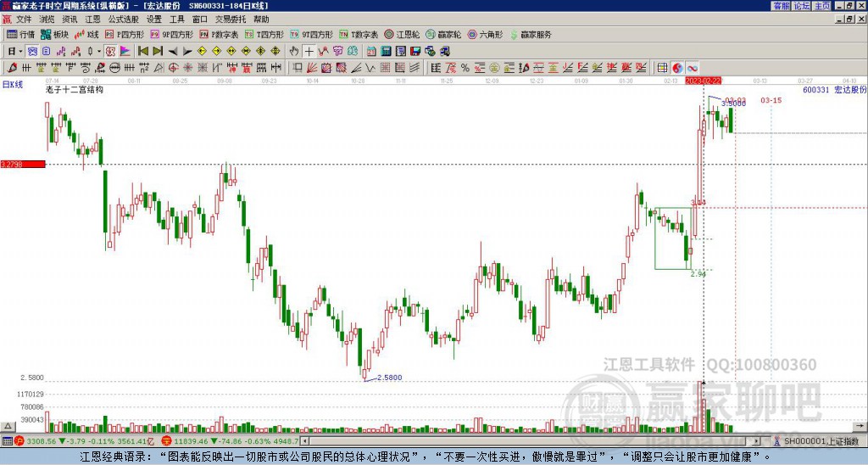Toggle the infinity symbol toolbar button
This screenshot has width=868, height=465.
692,68
